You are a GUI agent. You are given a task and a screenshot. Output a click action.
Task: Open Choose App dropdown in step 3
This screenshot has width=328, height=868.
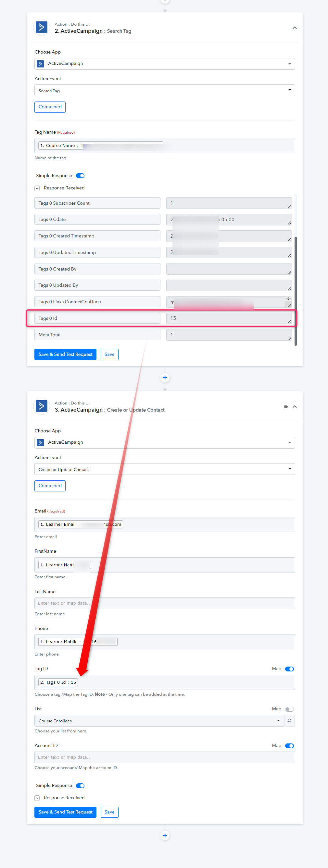coord(165,442)
